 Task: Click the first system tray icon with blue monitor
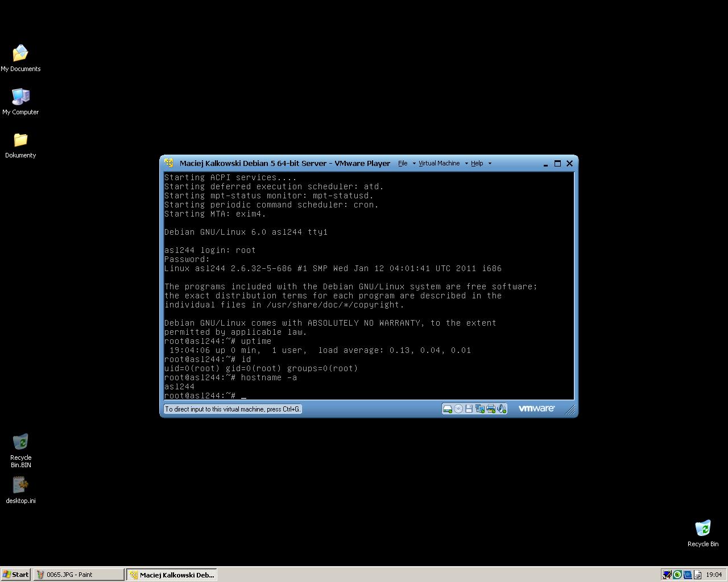pyautogui.click(x=667, y=575)
